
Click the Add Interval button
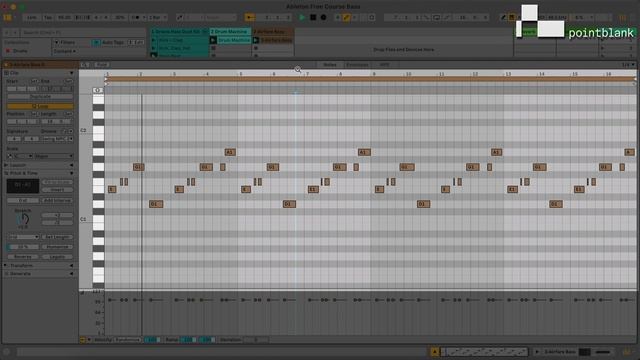click(x=58, y=200)
